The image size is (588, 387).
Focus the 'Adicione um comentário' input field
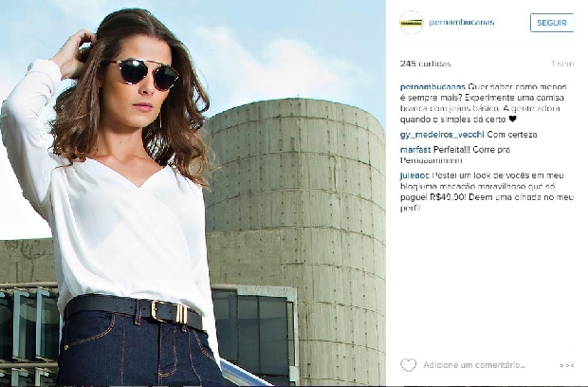[474, 365]
